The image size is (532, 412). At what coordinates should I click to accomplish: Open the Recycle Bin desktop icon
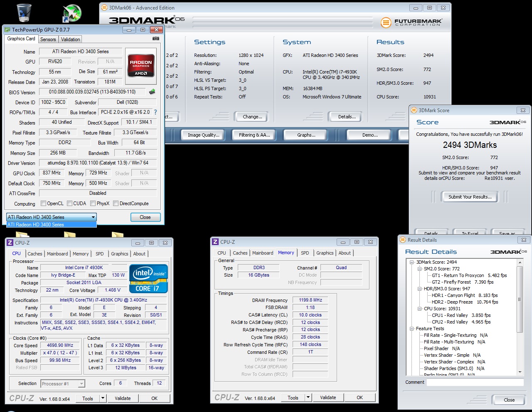[24, 12]
